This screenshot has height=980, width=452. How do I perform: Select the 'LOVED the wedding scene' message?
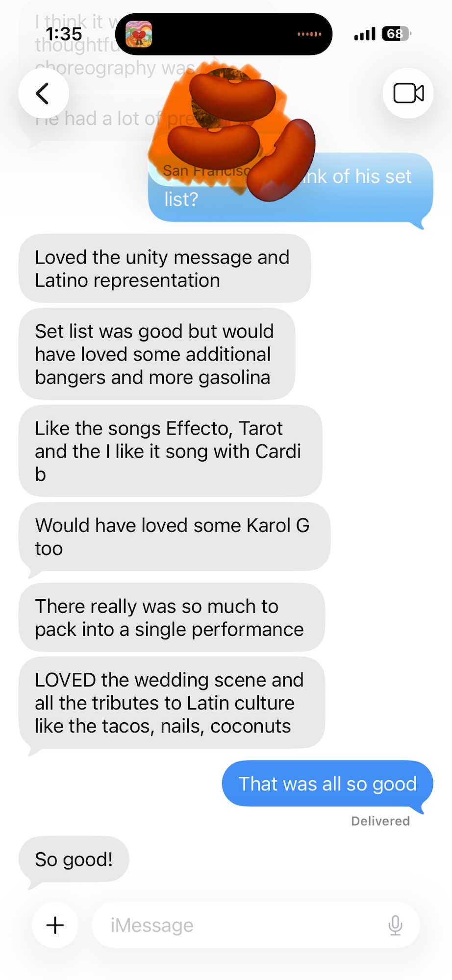[172, 703]
